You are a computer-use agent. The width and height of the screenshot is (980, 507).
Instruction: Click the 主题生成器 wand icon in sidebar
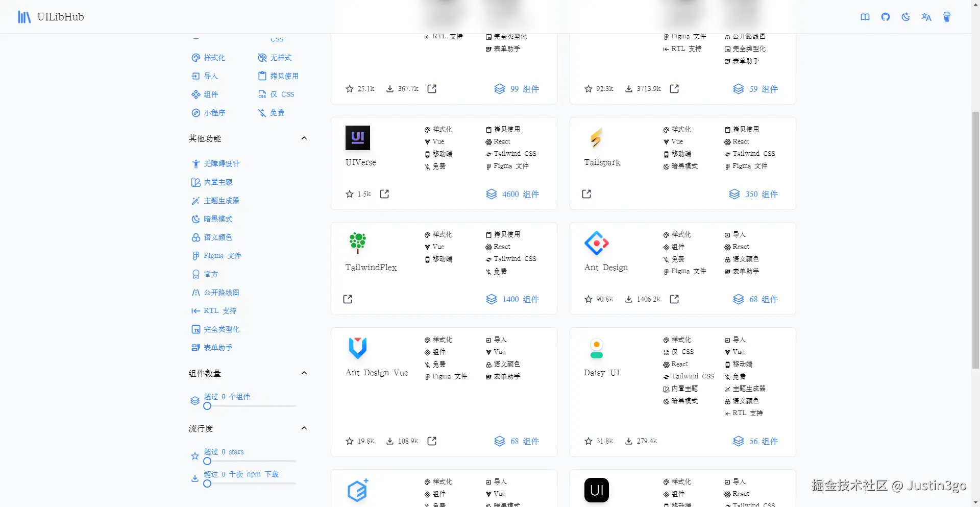[x=195, y=201]
